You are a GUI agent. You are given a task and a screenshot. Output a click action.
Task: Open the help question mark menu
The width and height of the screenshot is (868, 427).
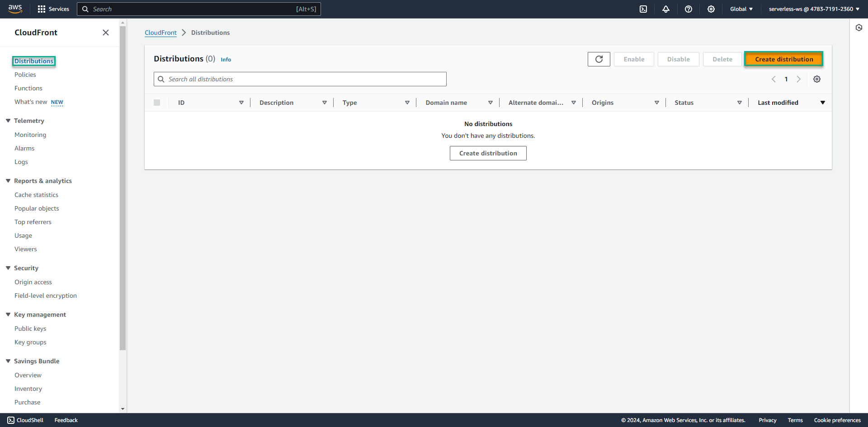tap(689, 9)
